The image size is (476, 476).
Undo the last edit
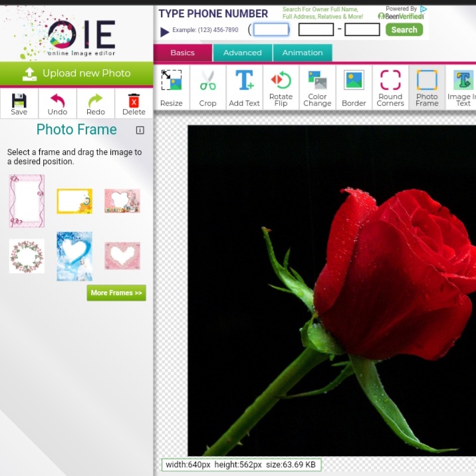[x=57, y=104]
